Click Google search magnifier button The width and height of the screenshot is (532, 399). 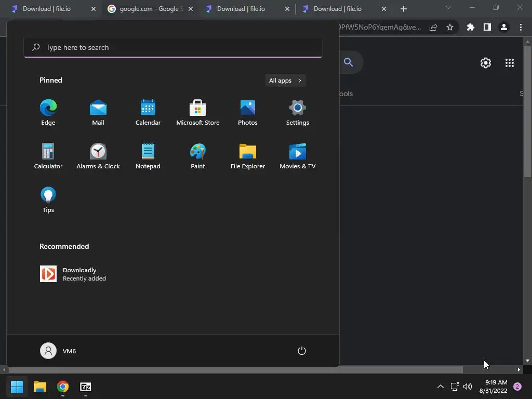(x=349, y=62)
